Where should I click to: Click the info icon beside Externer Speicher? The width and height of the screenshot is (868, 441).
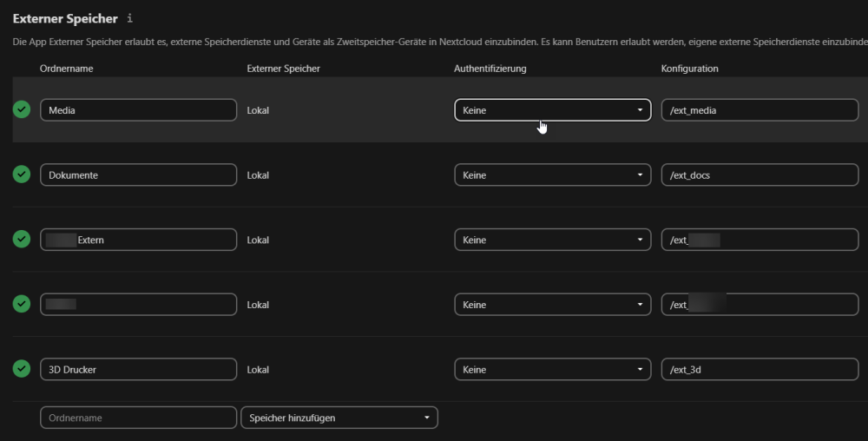pos(129,18)
